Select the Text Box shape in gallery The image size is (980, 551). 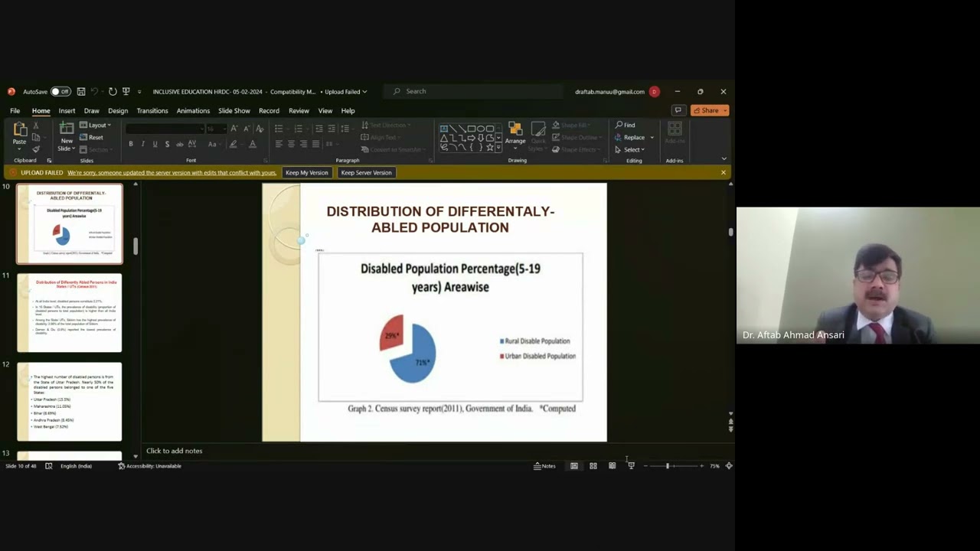click(x=444, y=129)
